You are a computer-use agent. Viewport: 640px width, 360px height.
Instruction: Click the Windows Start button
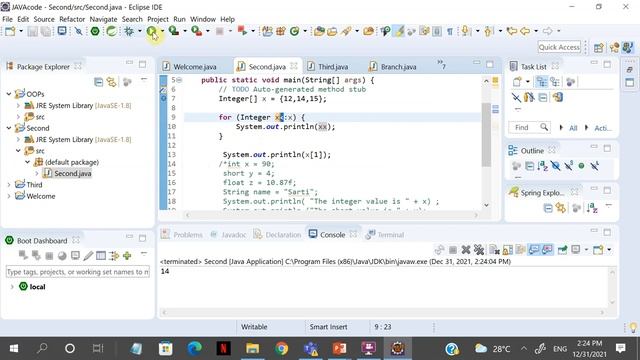(13, 348)
